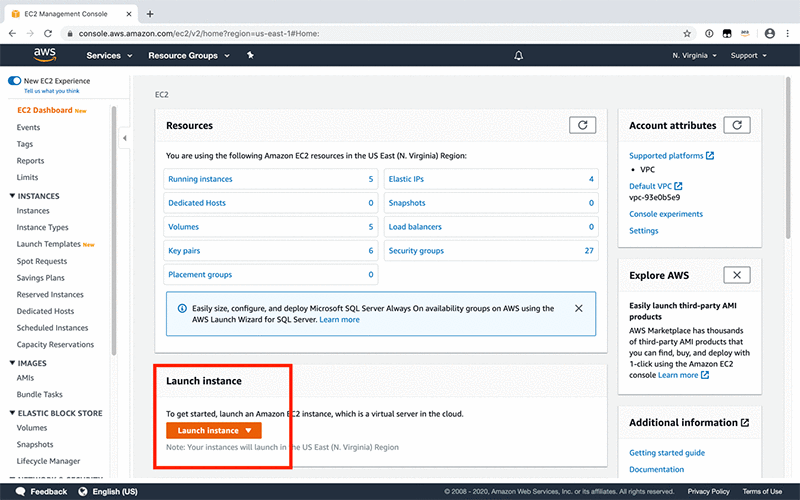
Task: Refresh the Resources panel
Action: 582,125
